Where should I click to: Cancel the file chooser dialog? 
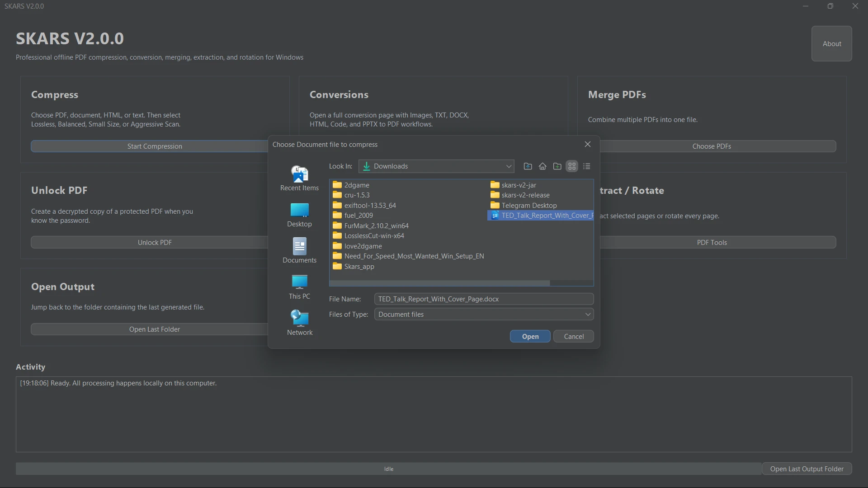[574, 337]
